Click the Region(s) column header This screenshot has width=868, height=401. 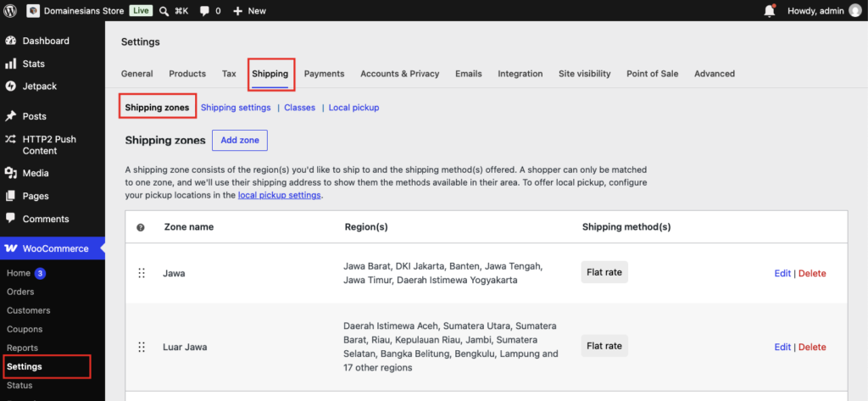[x=366, y=226]
